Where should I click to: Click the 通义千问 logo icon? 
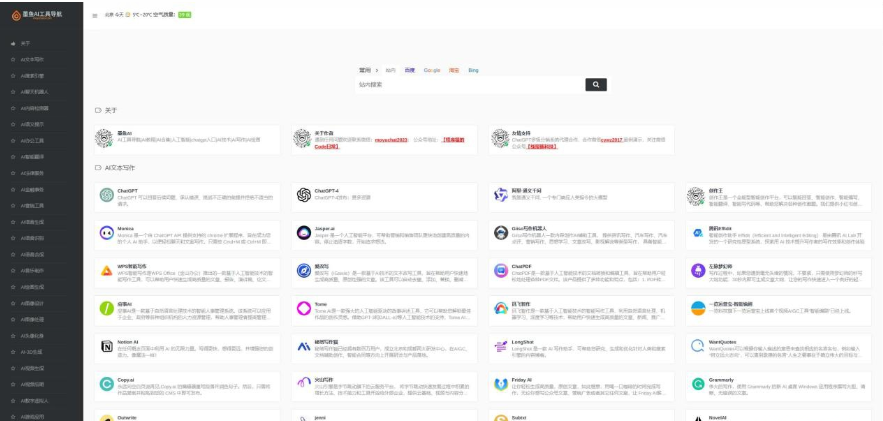coord(501,195)
